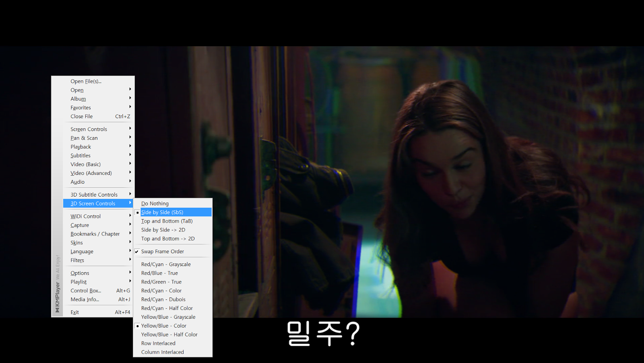
Task: Open 3D Subtitle Controls submenu
Action: 98,195
